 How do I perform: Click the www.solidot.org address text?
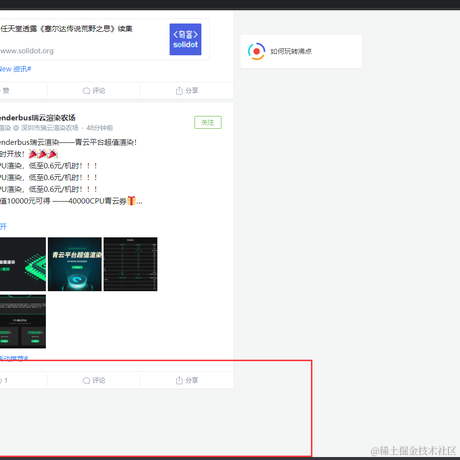pyautogui.click(x=27, y=51)
